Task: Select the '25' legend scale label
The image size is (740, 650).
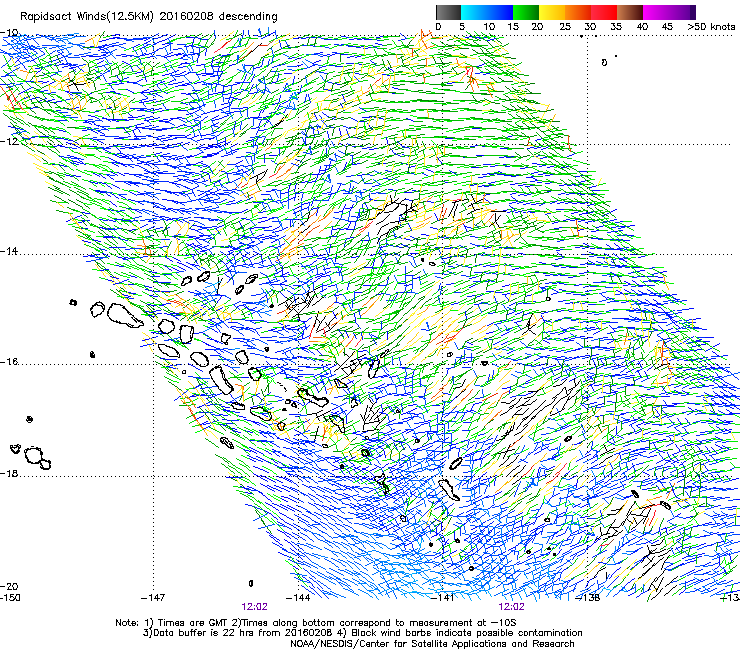Action: click(565, 27)
